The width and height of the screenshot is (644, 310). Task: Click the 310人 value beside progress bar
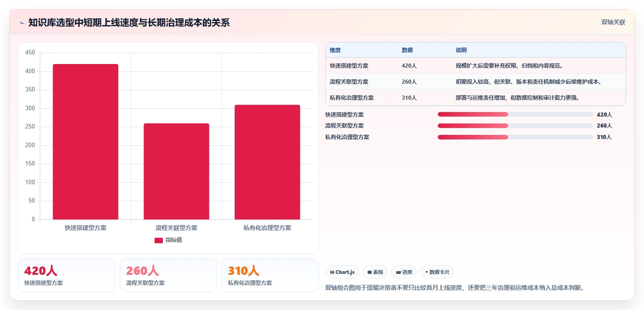point(604,137)
